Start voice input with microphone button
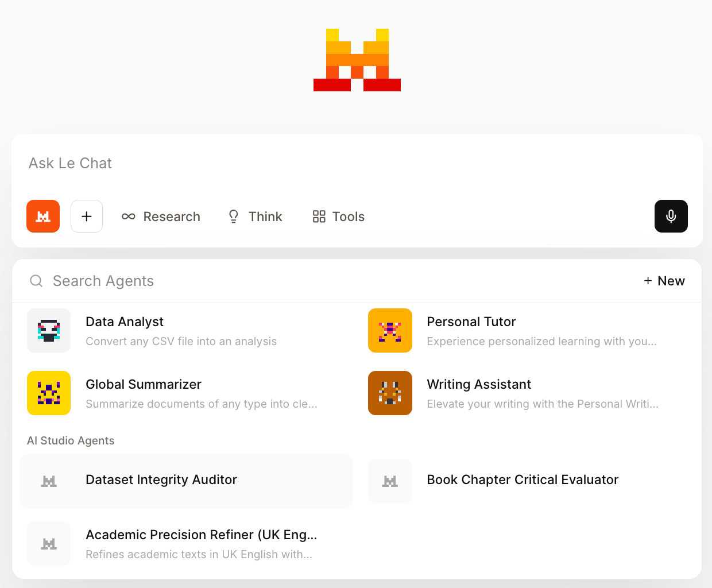The image size is (712, 588). point(671,216)
